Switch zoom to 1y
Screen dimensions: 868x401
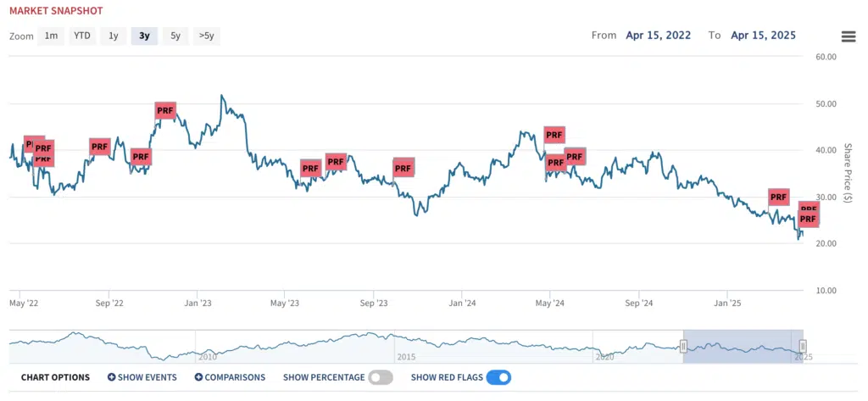coord(114,36)
